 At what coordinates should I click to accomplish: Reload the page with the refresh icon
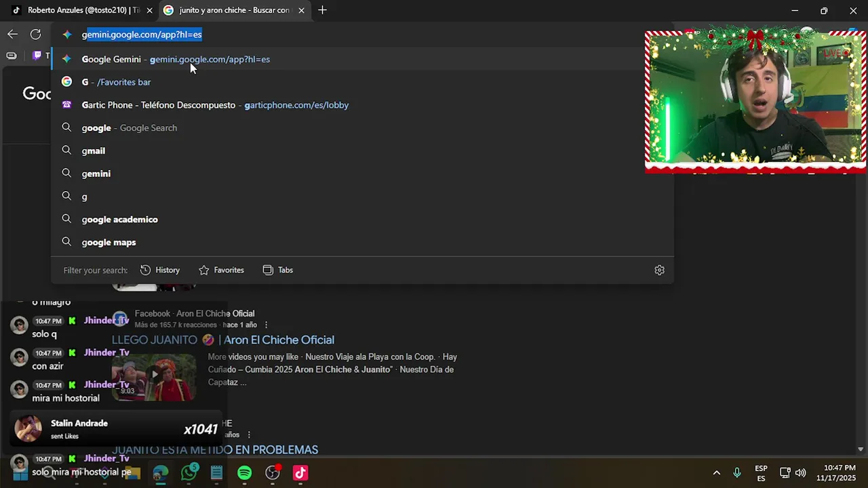[x=36, y=34]
